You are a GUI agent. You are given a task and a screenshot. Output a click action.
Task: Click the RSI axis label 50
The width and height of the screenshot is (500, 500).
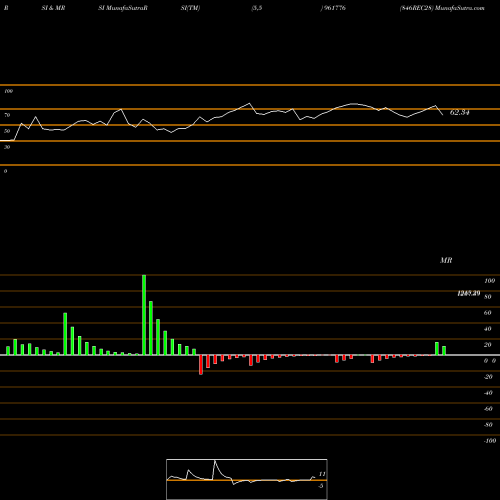tap(7, 131)
